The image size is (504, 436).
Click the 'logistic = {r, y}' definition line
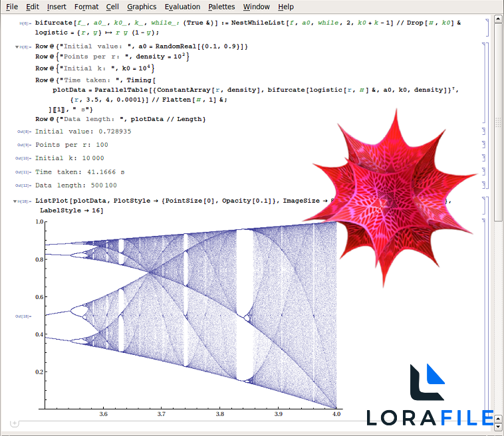pyautogui.click(x=97, y=33)
